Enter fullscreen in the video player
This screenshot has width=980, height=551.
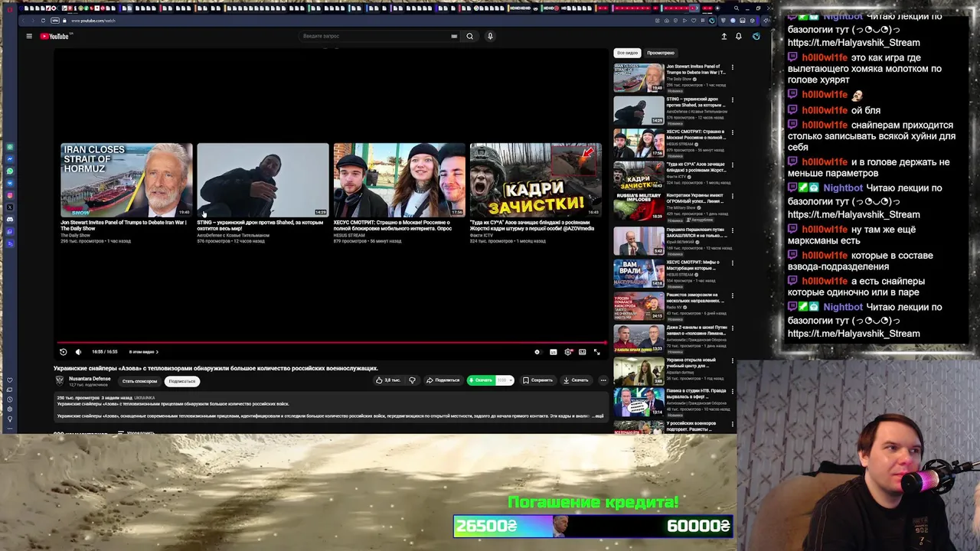click(597, 352)
